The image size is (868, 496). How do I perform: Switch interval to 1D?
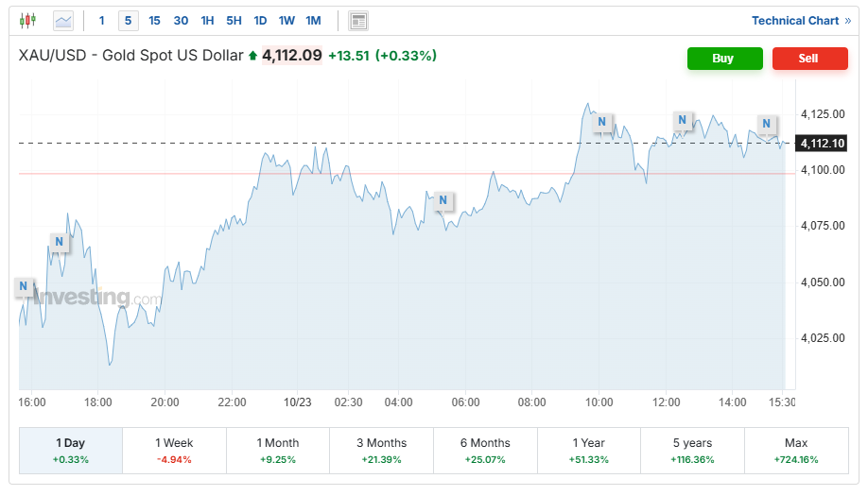click(x=260, y=20)
